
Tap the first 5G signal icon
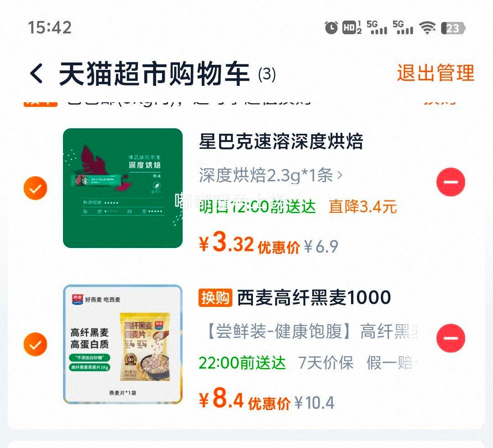click(x=377, y=28)
